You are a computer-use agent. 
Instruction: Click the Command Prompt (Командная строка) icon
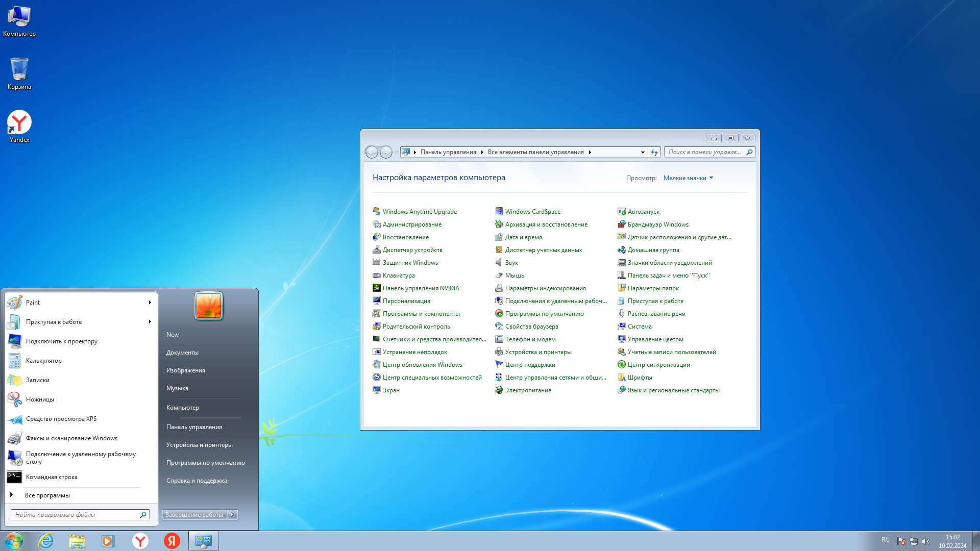click(x=15, y=477)
